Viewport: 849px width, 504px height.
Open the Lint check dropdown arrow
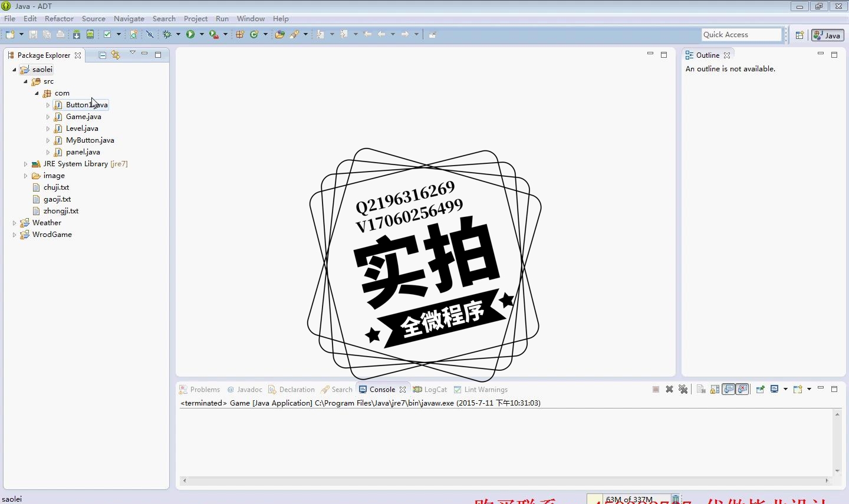click(119, 35)
